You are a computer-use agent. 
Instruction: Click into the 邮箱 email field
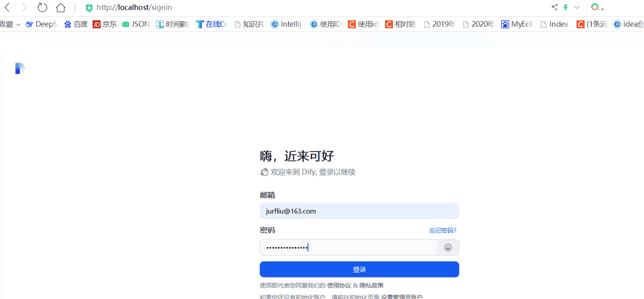(359, 211)
